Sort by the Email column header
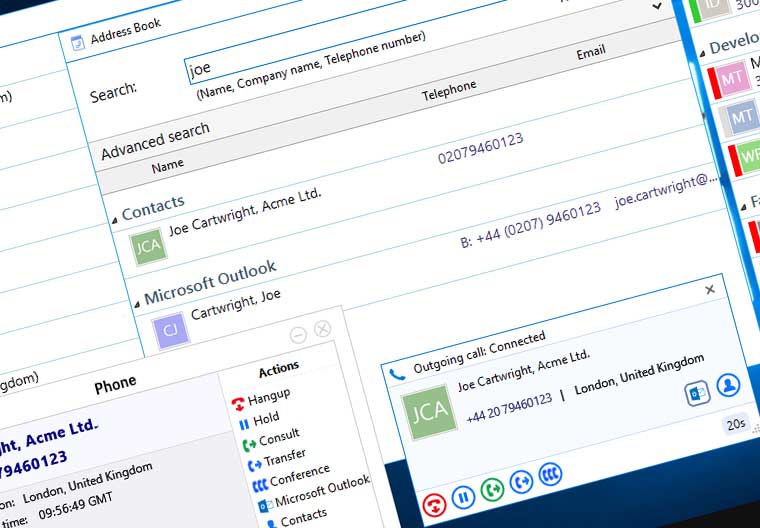 591,52
